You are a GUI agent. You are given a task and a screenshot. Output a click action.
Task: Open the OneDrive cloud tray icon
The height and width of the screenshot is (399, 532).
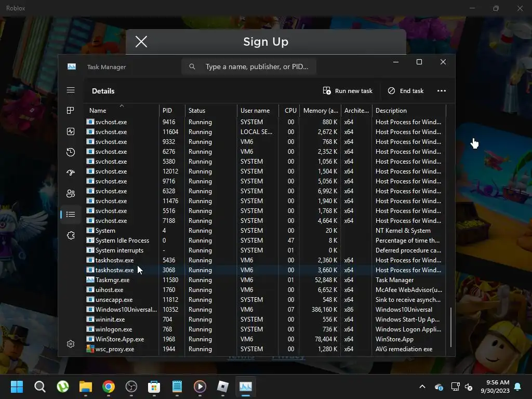(x=438, y=387)
